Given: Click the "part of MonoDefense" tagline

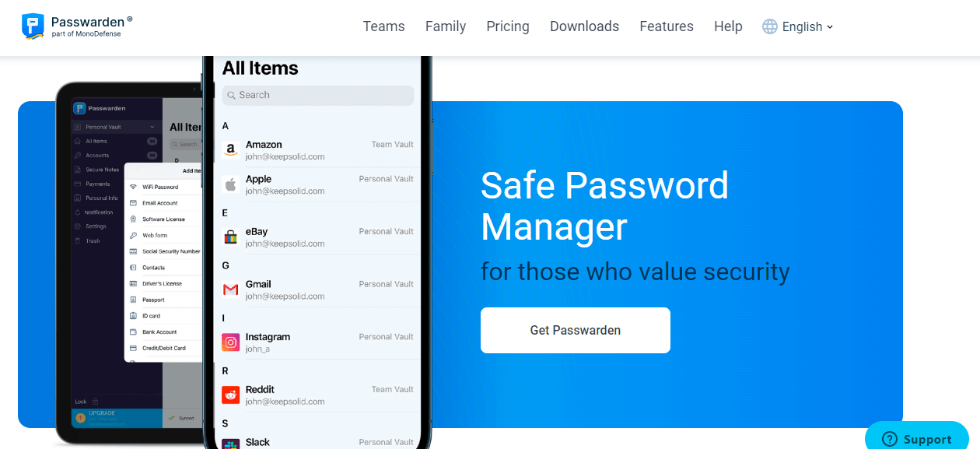Looking at the screenshot, I should pos(86,33).
